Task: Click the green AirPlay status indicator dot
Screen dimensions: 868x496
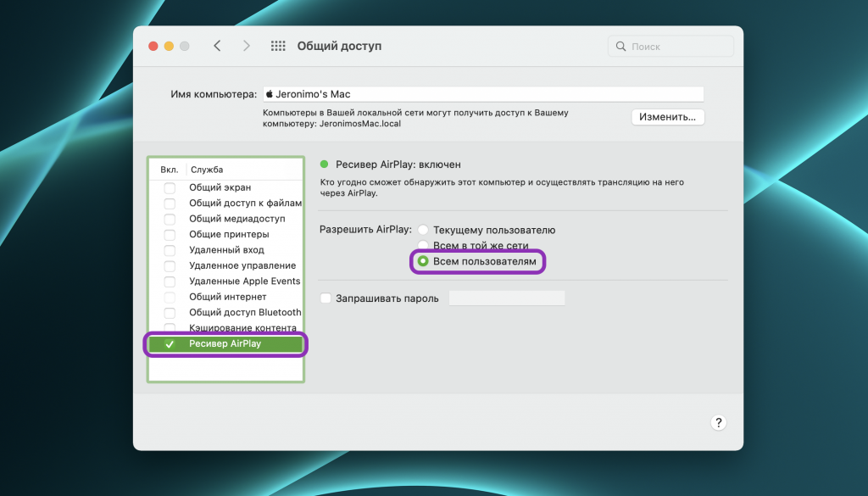Action: point(325,164)
